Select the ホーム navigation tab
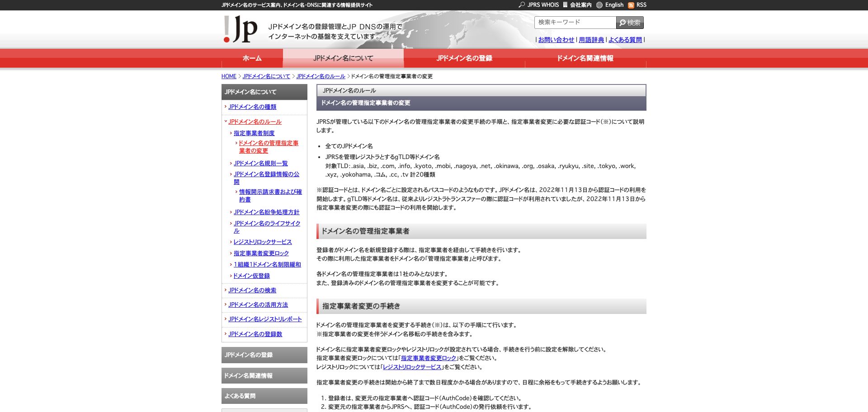The width and height of the screenshot is (868, 412). [252, 58]
